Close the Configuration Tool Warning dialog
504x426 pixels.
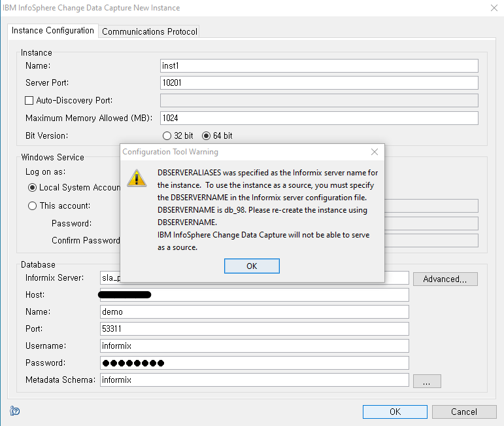[x=374, y=152]
